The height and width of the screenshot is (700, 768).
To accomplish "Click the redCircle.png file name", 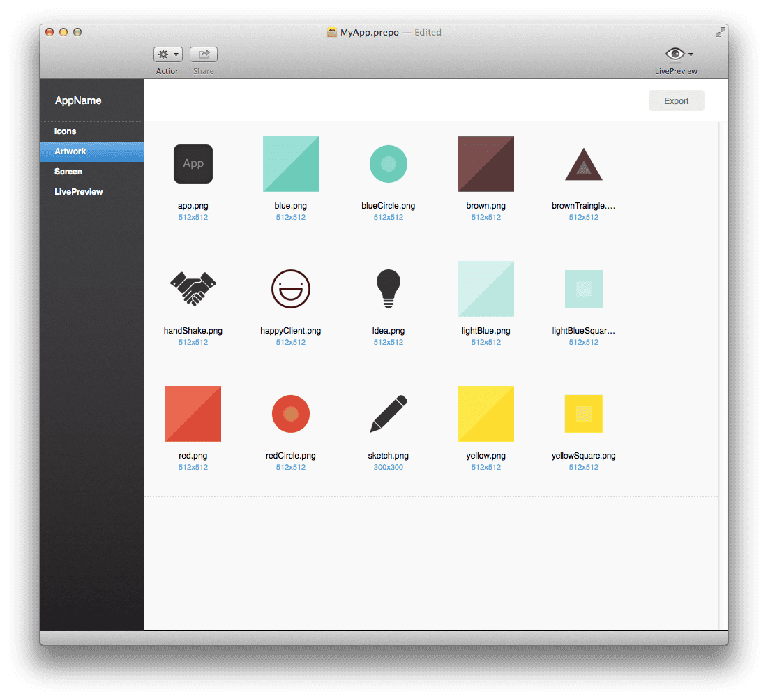I will tap(290, 456).
